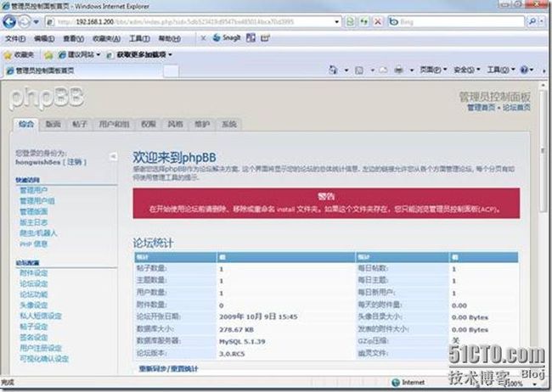
Task: Open the 获取更多加载项 dropdown
Action: click(139, 55)
